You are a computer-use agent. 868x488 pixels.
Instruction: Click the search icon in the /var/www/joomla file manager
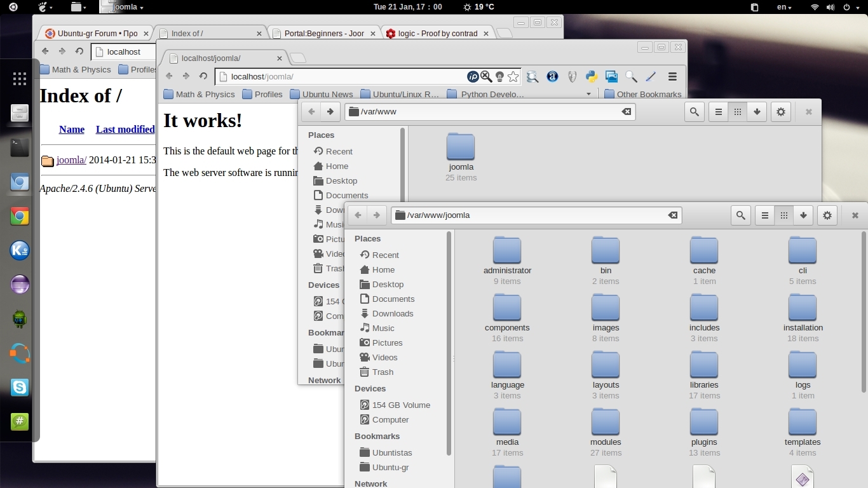tap(741, 215)
